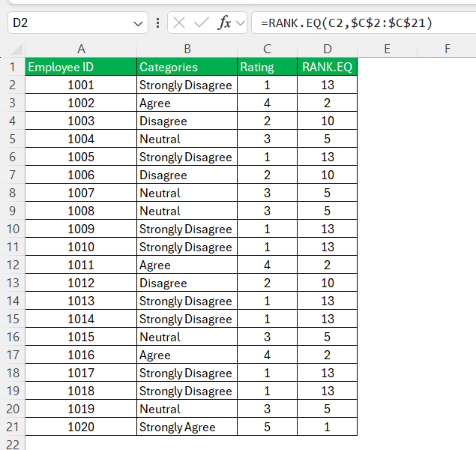This screenshot has height=450, width=476.
Task: Click cell containing employee ID 1006
Action: pos(81,175)
